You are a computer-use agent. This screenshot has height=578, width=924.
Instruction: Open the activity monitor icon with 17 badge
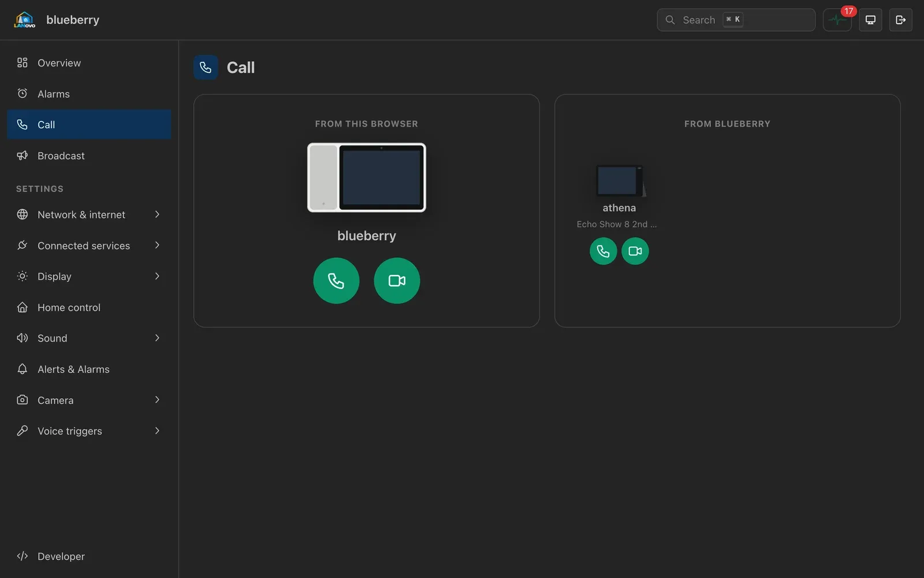[837, 20]
